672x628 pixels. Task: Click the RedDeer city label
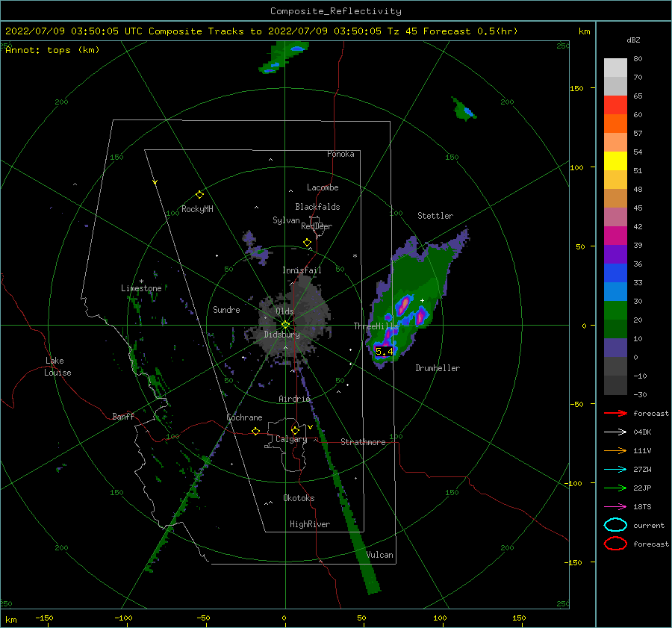point(317,226)
